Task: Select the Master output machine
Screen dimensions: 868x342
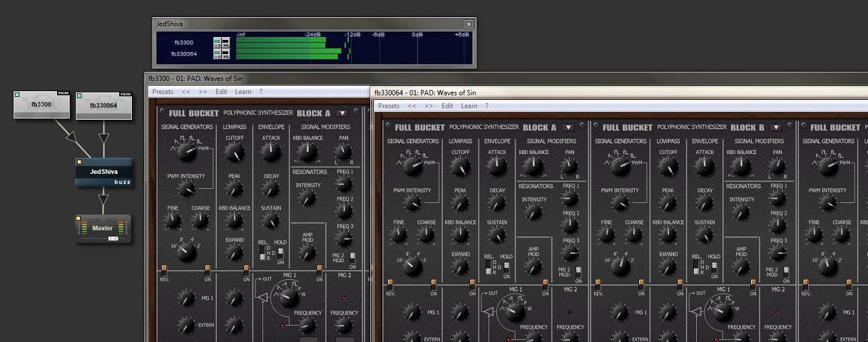Action: point(103,228)
